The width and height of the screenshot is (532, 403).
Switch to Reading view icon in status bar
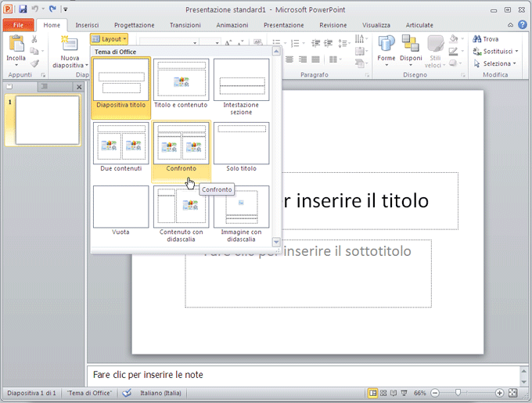394,393
